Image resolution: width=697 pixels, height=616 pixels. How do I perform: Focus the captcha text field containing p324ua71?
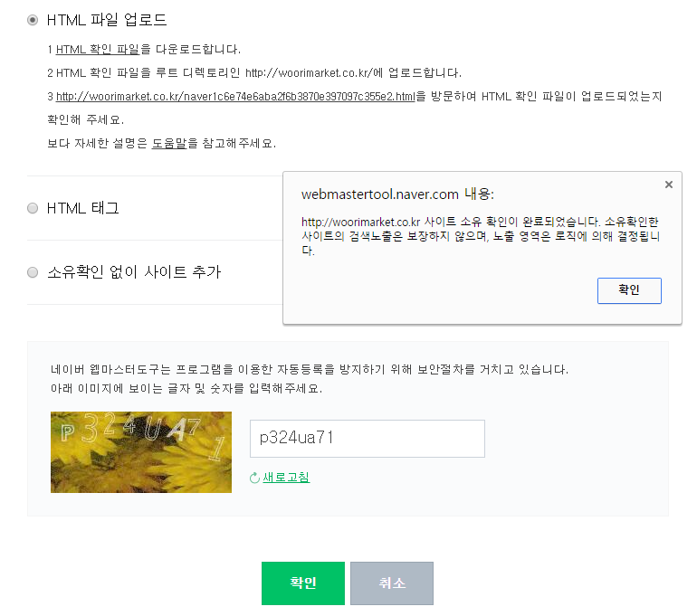tap(368, 439)
